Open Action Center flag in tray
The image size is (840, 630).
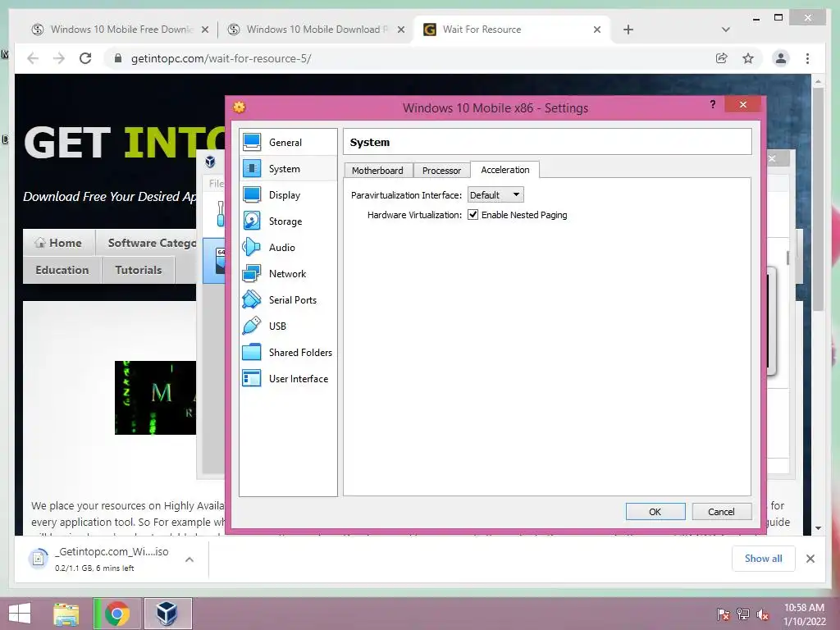pyautogui.click(x=723, y=614)
